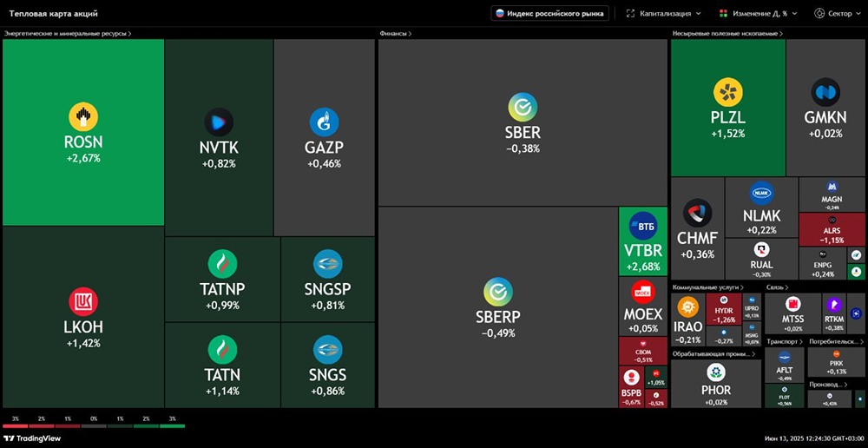Click the PhosAgro flower logo on PHOR
The height and width of the screenshot is (448, 868).
pos(716,372)
